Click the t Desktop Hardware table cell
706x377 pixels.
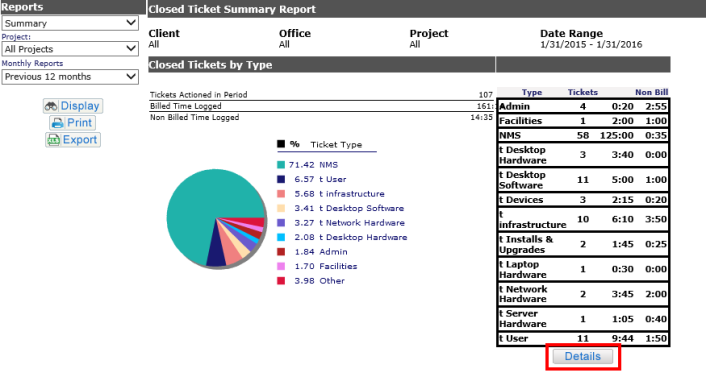pyautogui.click(x=522, y=154)
